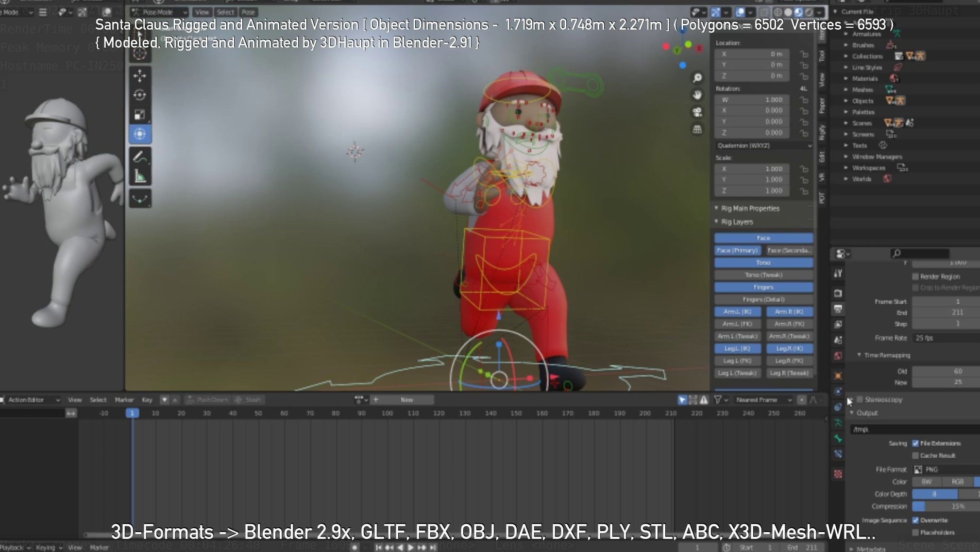The height and width of the screenshot is (552, 980).
Task: Switch to the Tool sidebar tab
Action: click(822, 56)
